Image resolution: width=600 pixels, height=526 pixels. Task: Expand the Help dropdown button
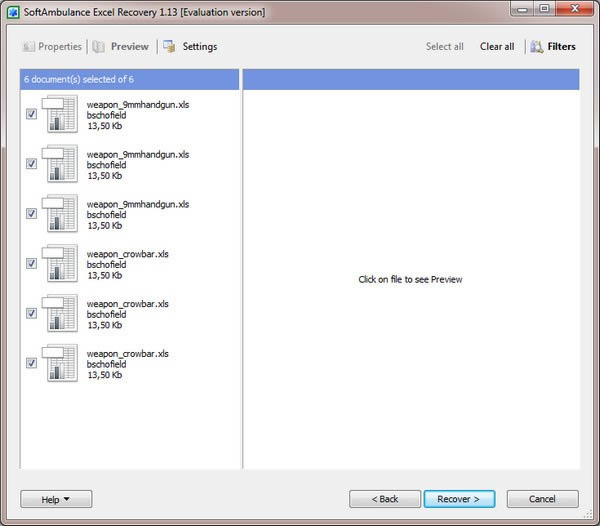pos(56,499)
